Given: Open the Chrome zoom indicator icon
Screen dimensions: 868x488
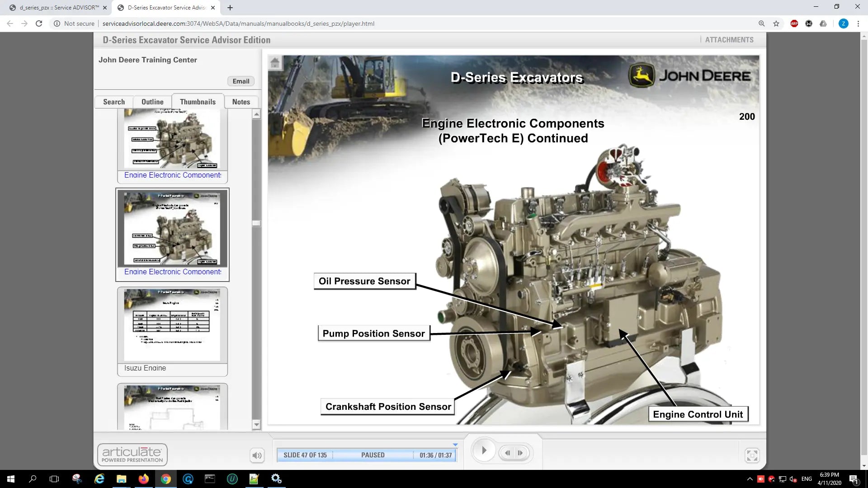Looking at the screenshot, I should coord(762,23).
